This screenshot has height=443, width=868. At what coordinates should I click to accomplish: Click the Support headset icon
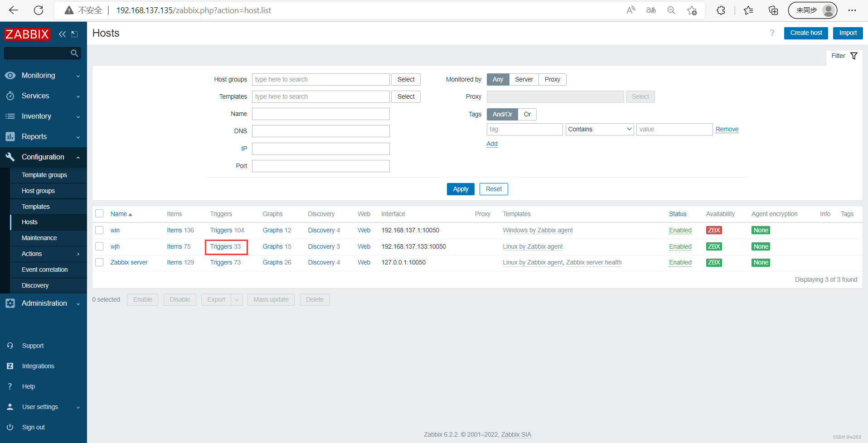(x=10, y=346)
